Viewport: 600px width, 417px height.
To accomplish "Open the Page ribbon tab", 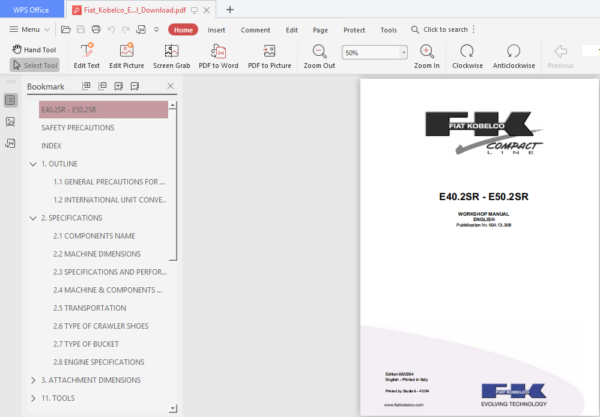I will pyautogui.click(x=320, y=30).
